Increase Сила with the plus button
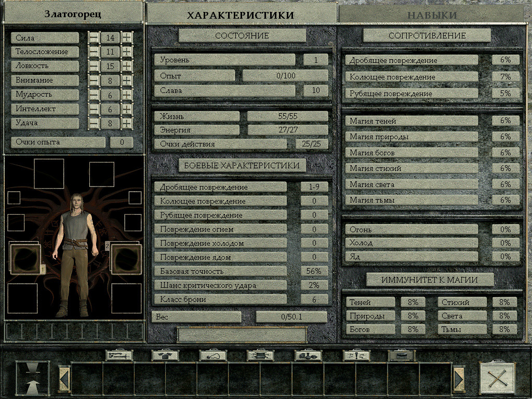Screen dimensions: 532x399 click(x=127, y=38)
